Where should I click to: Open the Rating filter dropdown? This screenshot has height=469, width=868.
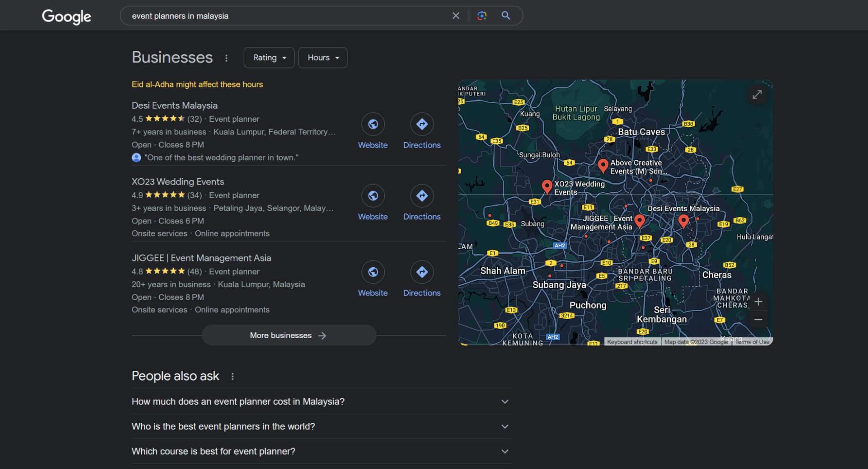point(269,57)
